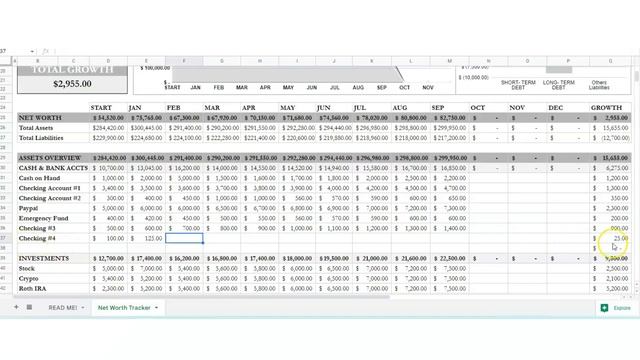640x360 pixels.
Task: Click SHORT-TERM DEBT chart label
Action: [518, 85]
